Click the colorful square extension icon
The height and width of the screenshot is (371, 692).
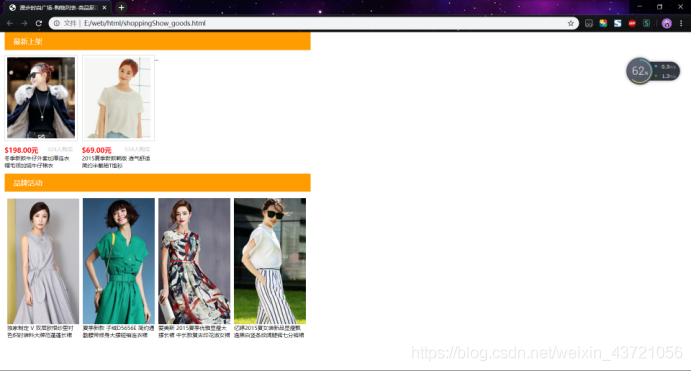[x=603, y=23]
